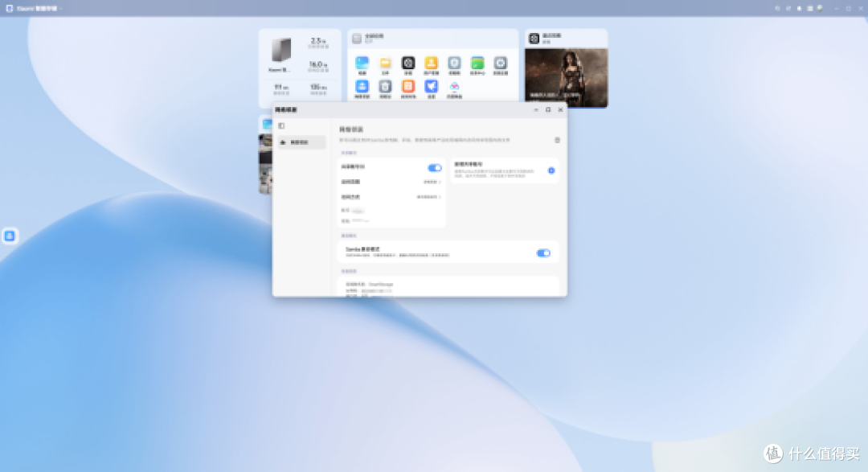Image resolution: width=868 pixels, height=472 pixels.
Task: Click the film reel icon in video widget header
Action: pyautogui.click(x=534, y=39)
